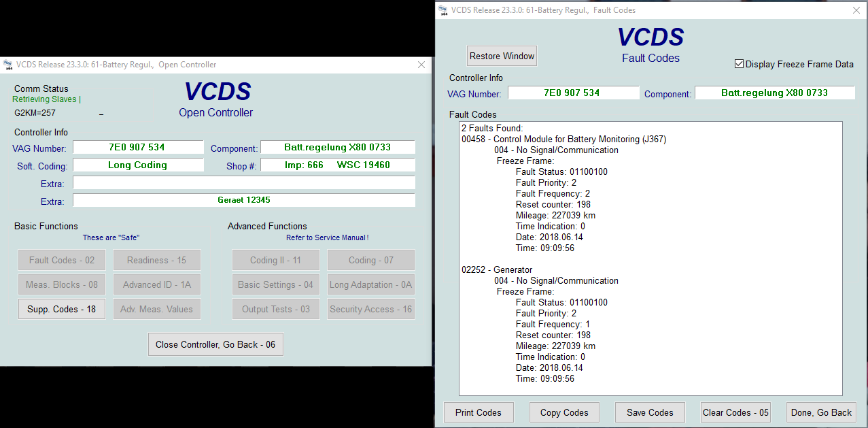Select fault line 00458 Control Module for Battery Monitoring
This screenshot has width=868, height=428.
pyautogui.click(x=563, y=139)
